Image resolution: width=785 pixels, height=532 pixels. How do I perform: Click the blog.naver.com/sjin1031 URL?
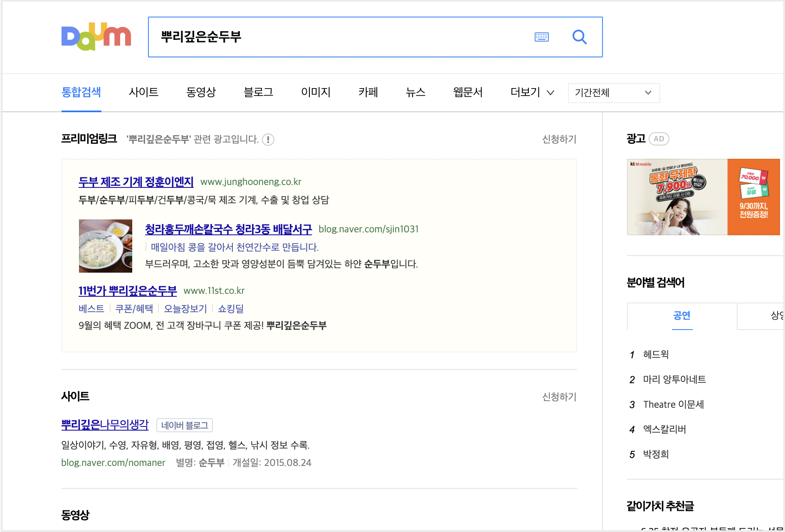[x=368, y=229]
